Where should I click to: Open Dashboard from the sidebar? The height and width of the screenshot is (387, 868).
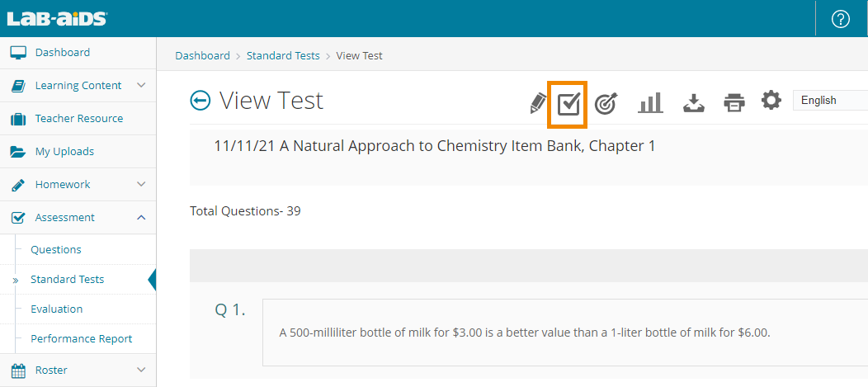coord(63,53)
